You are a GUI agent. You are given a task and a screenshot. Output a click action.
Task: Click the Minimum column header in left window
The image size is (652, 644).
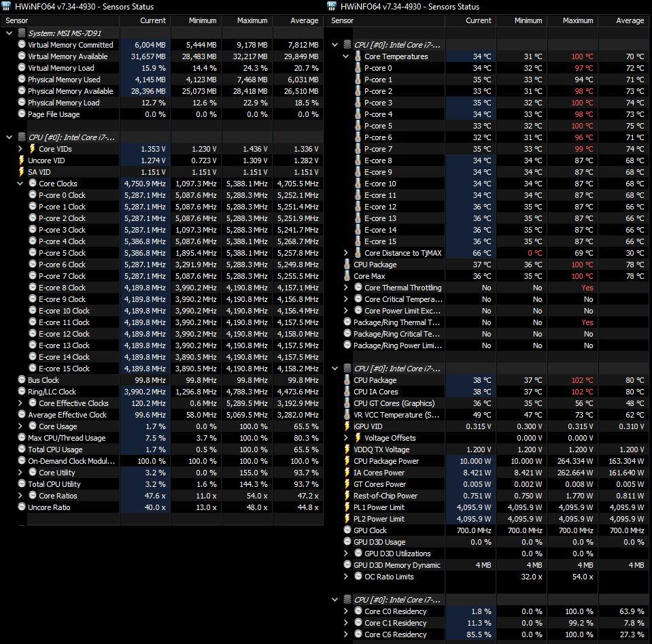[196, 20]
